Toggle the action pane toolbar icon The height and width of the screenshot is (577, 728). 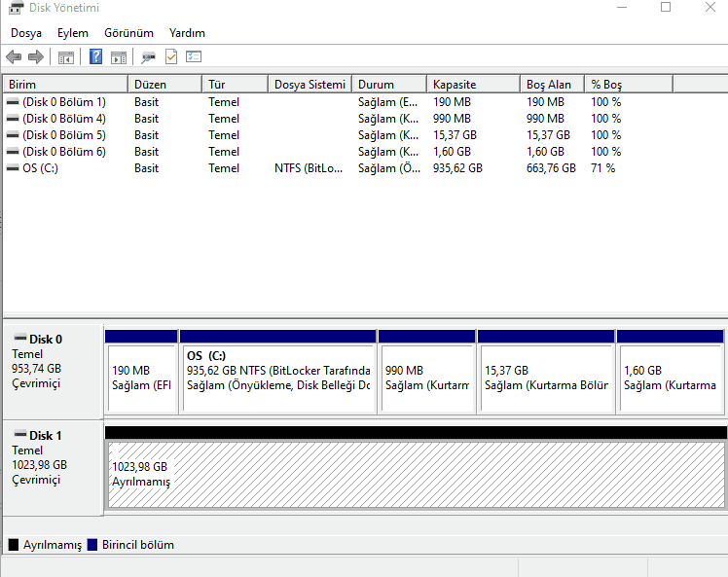(x=119, y=57)
